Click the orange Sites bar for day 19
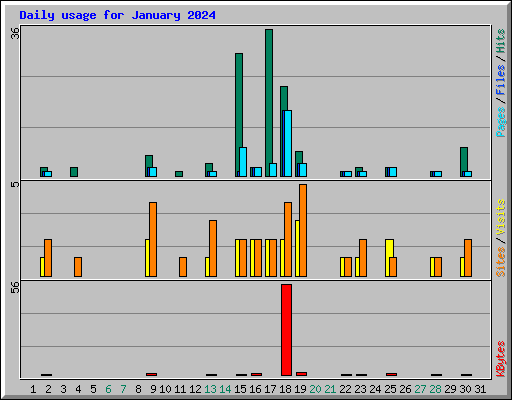 point(303,230)
